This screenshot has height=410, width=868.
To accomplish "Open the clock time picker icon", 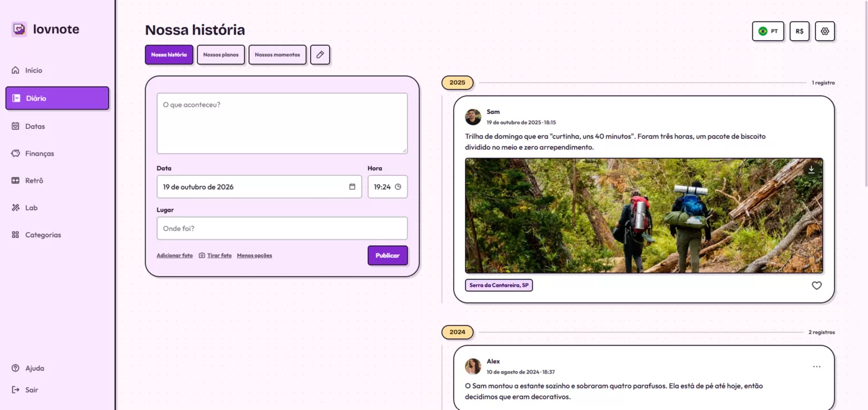I will click(398, 187).
